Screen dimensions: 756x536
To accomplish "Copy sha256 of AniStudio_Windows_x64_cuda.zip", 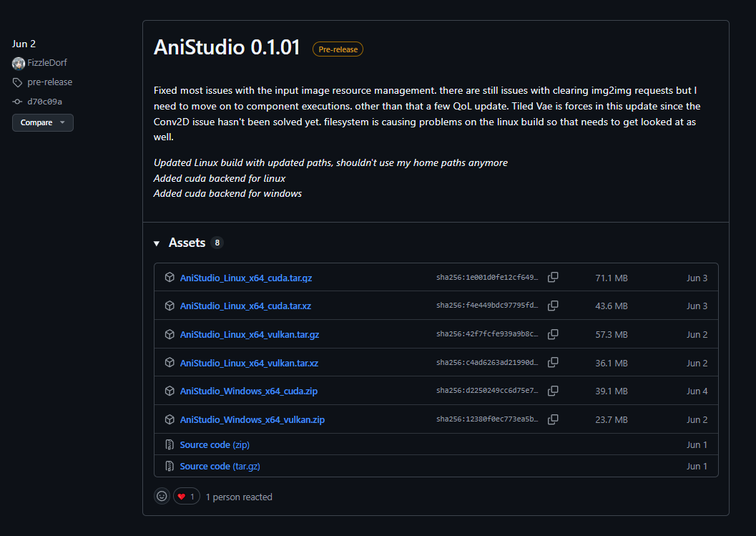I will 553,391.
